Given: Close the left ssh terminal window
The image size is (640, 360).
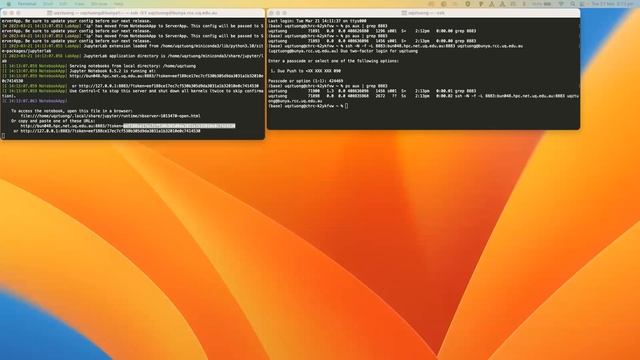Looking at the screenshot, I should point(5,13).
